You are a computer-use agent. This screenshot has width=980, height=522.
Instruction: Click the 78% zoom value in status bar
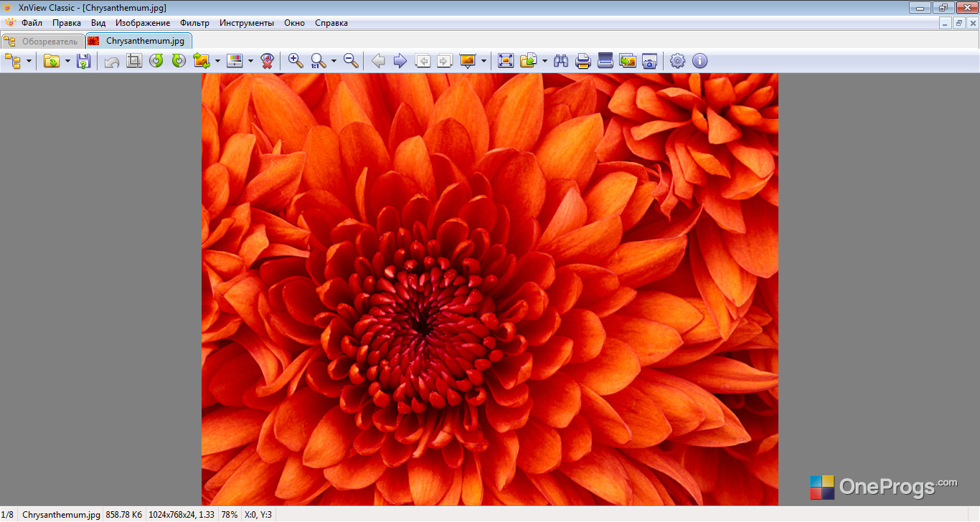(230, 515)
